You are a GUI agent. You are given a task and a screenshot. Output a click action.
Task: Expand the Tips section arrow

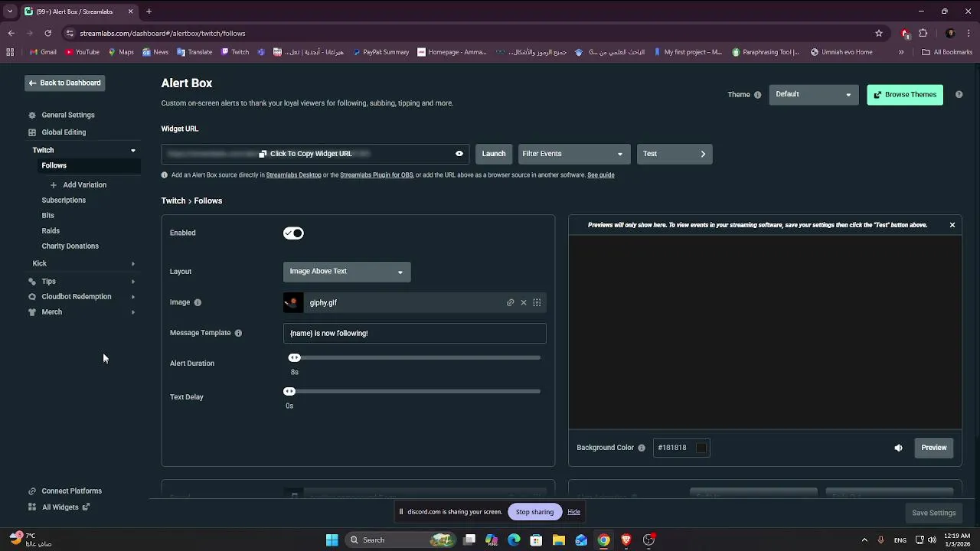[x=133, y=282]
